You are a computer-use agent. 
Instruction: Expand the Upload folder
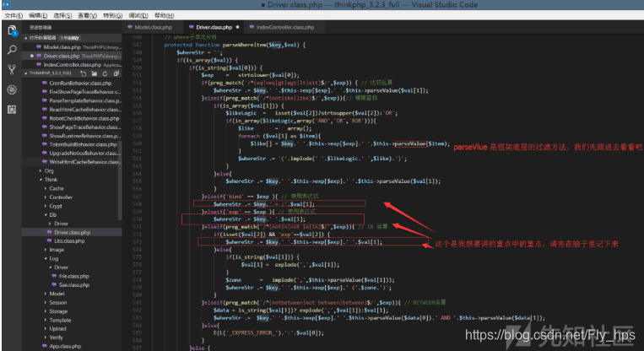pos(57,329)
